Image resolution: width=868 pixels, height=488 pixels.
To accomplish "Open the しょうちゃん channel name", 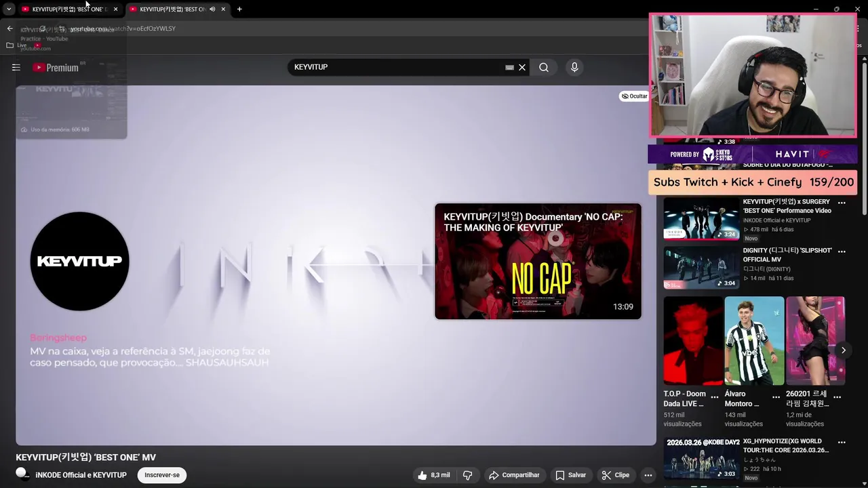I will click(x=758, y=460).
